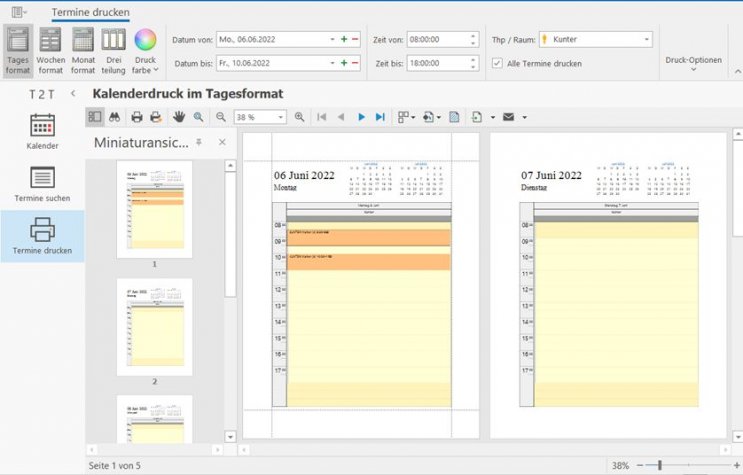Select Tagesformat print layout
743x475 pixels.
[18, 51]
